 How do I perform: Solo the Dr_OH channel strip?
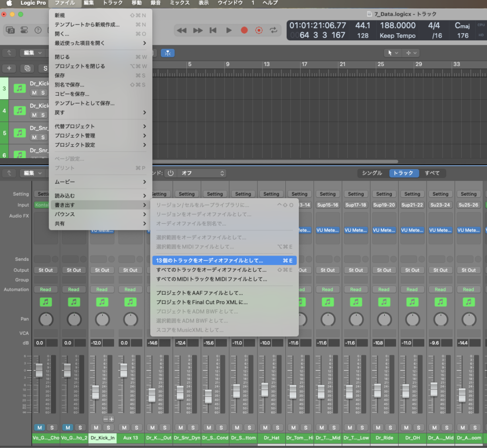(419, 428)
